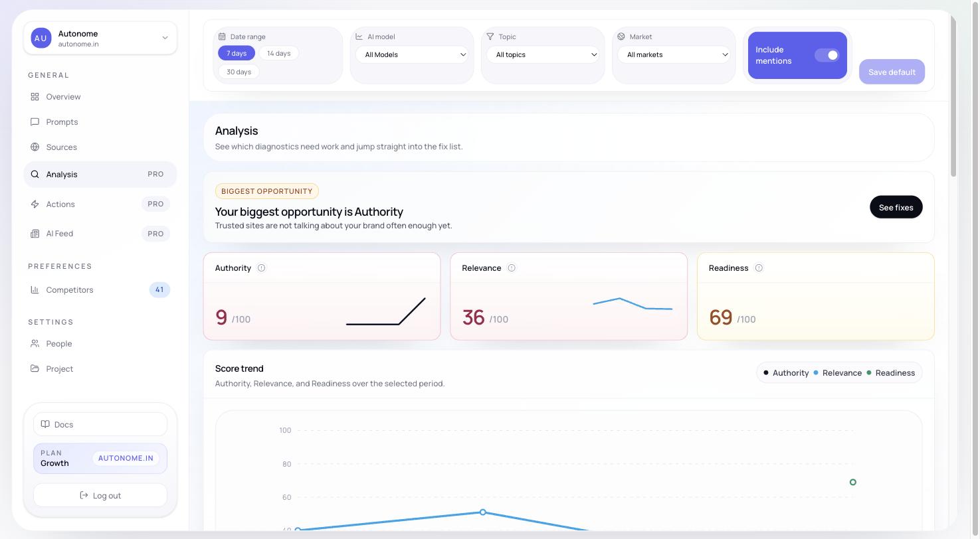Open the All markets dropdown
980x539 pixels.
pyautogui.click(x=674, y=55)
